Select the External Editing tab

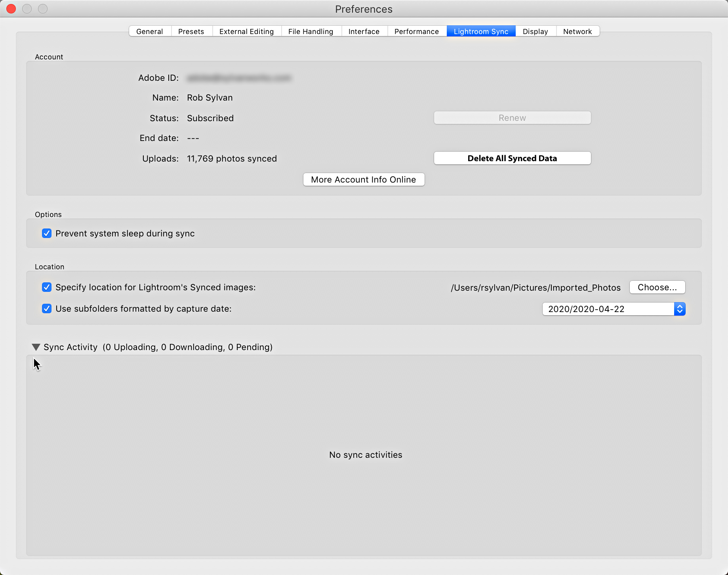(x=246, y=31)
